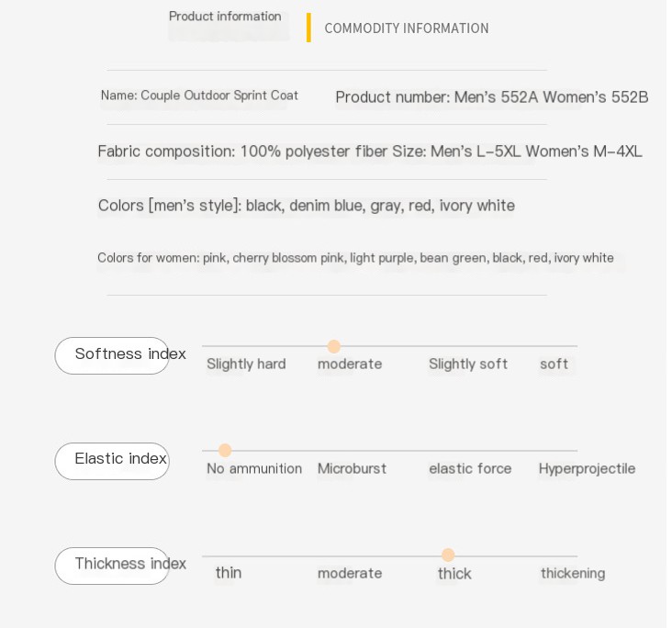Image resolution: width=672 pixels, height=628 pixels.
Task: Click the softness slider's orange marker dot
Action: [x=334, y=347]
